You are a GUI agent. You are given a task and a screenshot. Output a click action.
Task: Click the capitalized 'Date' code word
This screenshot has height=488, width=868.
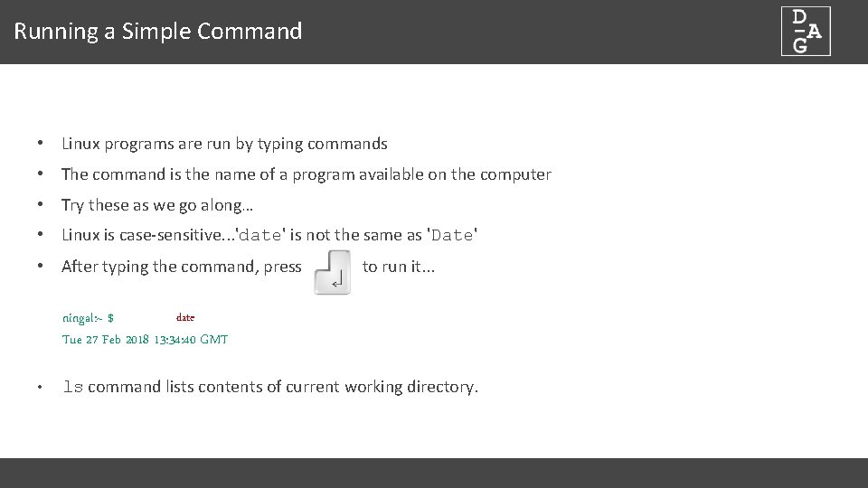tap(452, 236)
